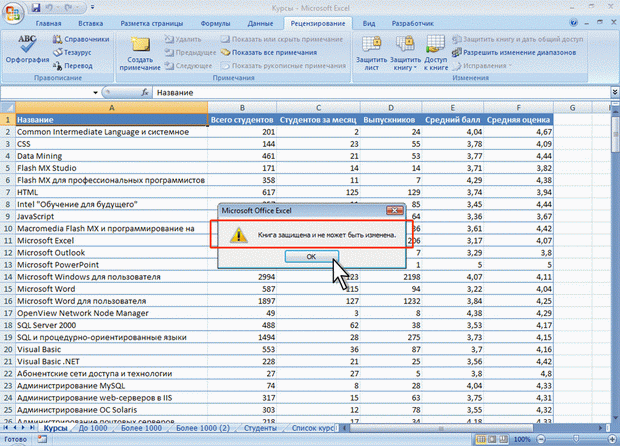Switch to sheet Студенты
Screen dimensions: 620x446
[x=260, y=428]
